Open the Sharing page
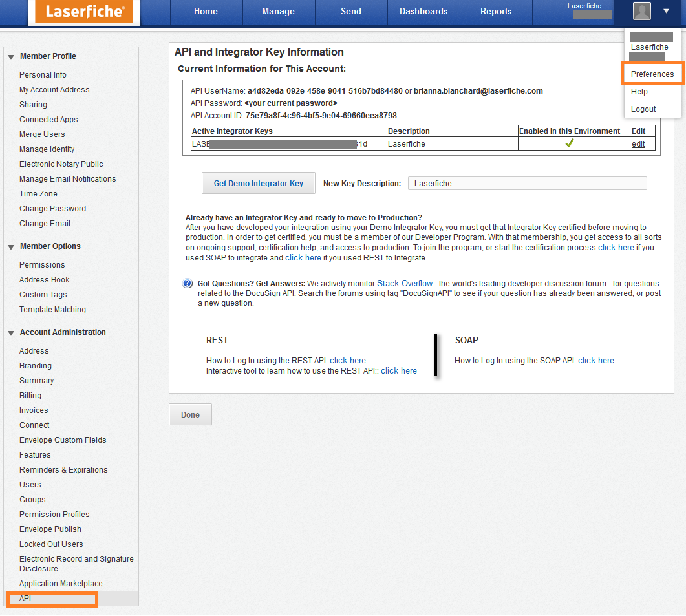The width and height of the screenshot is (686, 616). pos(33,105)
